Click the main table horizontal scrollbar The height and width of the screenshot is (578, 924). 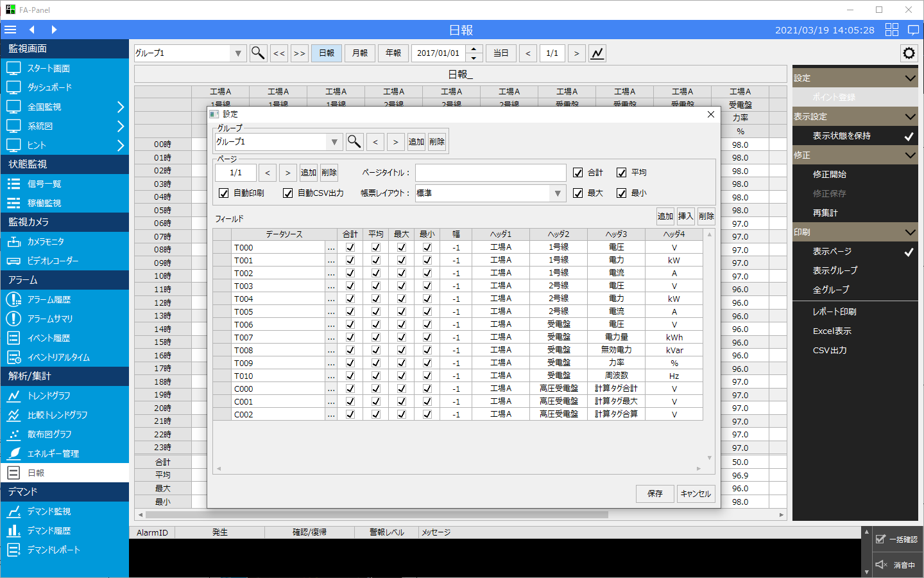click(377, 514)
